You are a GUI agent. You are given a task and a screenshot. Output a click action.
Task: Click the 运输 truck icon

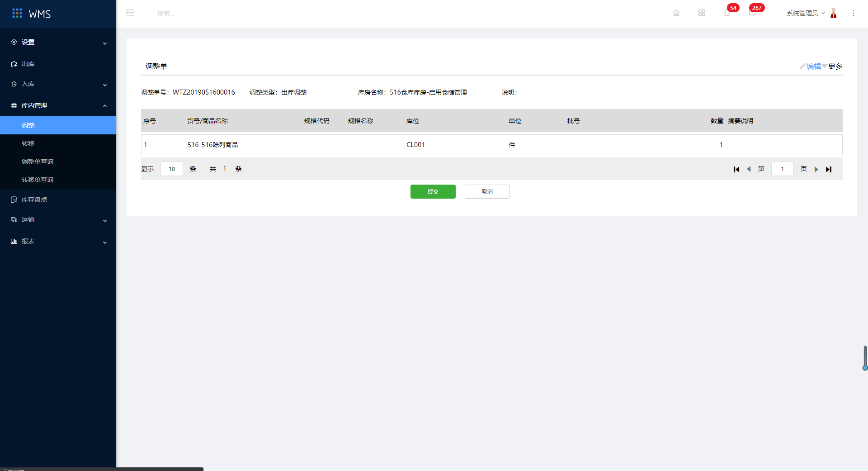14,219
